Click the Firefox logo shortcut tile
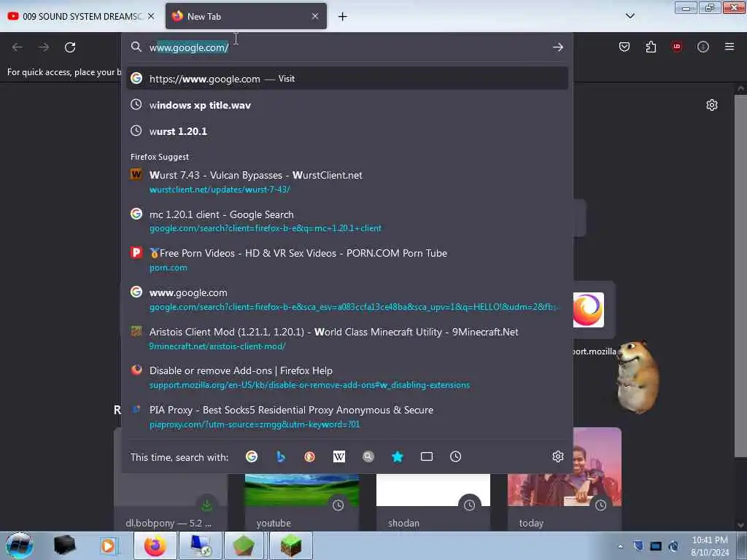Image resolution: width=747 pixels, height=560 pixels. [589, 310]
